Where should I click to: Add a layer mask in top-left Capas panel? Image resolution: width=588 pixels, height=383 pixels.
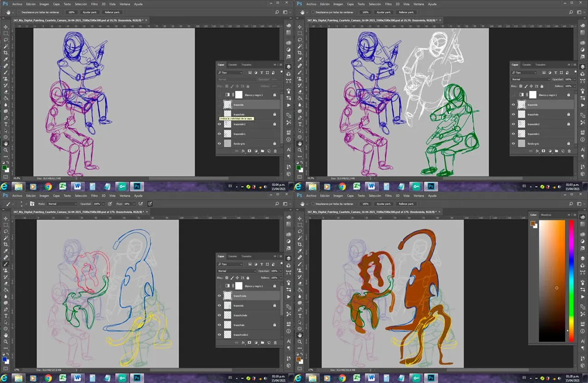[x=249, y=151]
